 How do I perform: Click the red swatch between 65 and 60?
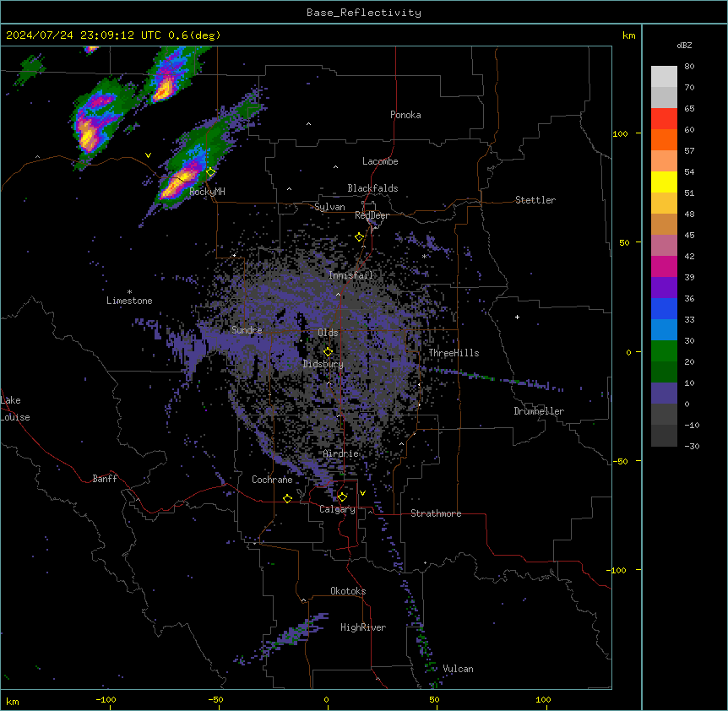click(x=664, y=119)
